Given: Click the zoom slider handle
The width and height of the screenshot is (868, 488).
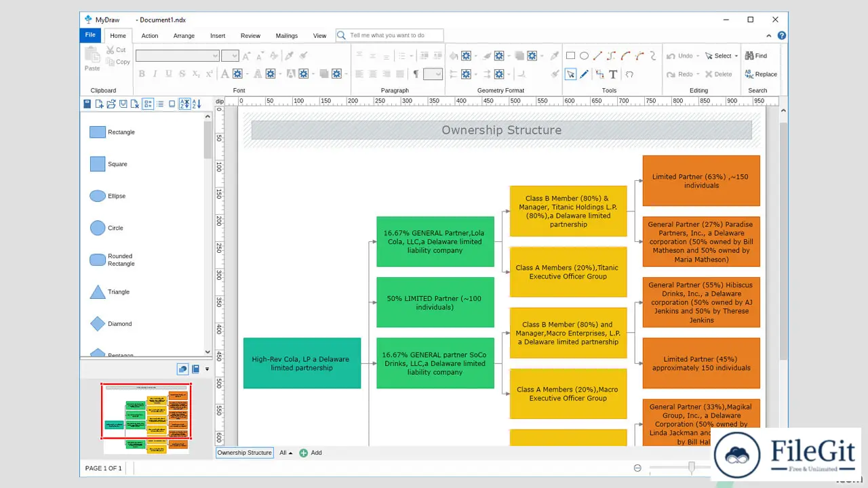Looking at the screenshot, I should click(691, 468).
